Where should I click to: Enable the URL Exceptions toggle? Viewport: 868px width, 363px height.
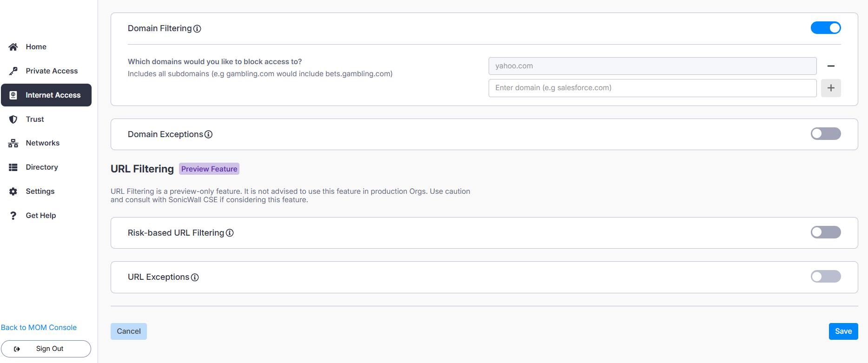tap(826, 277)
